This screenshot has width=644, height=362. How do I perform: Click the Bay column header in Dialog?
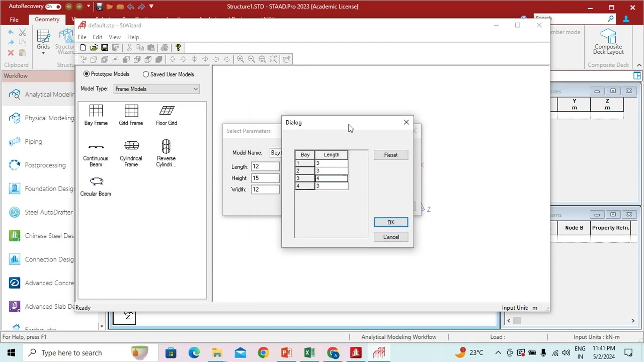(305, 155)
